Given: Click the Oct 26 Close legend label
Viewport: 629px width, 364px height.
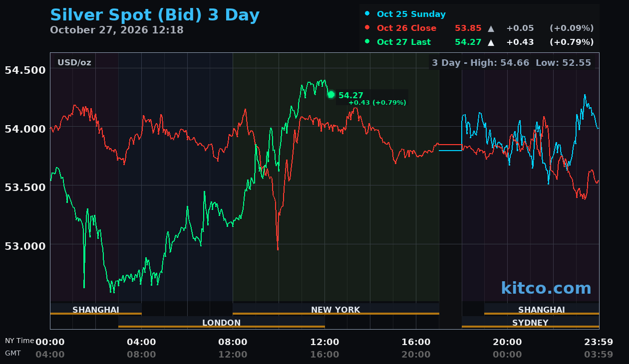Looking at the screenshot, I should pos(406,28).
